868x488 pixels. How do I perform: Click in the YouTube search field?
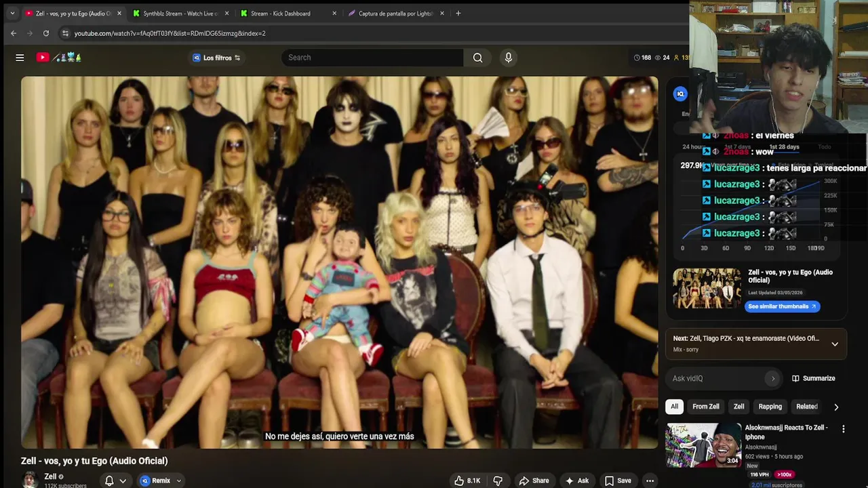372,58
